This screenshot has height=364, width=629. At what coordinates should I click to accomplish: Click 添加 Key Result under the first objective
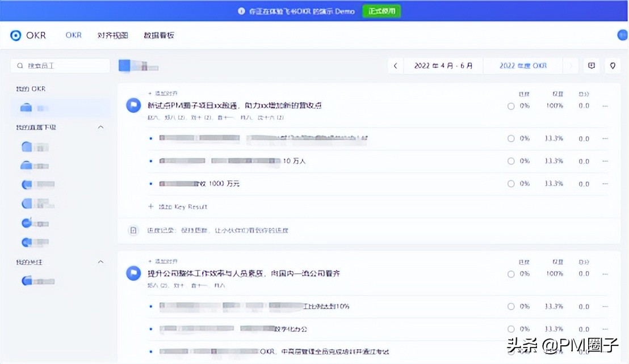[179, 206]
